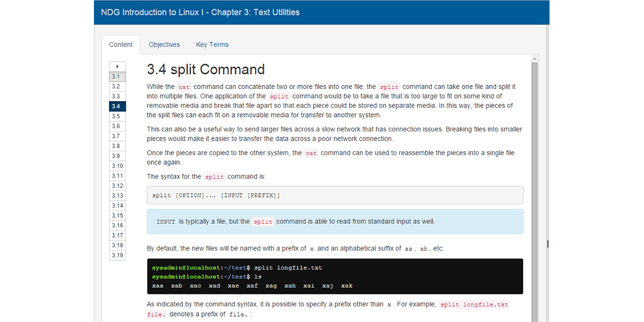Open the Objectives tab
Screen dimensions: 644x322
[x=164, y=45]
